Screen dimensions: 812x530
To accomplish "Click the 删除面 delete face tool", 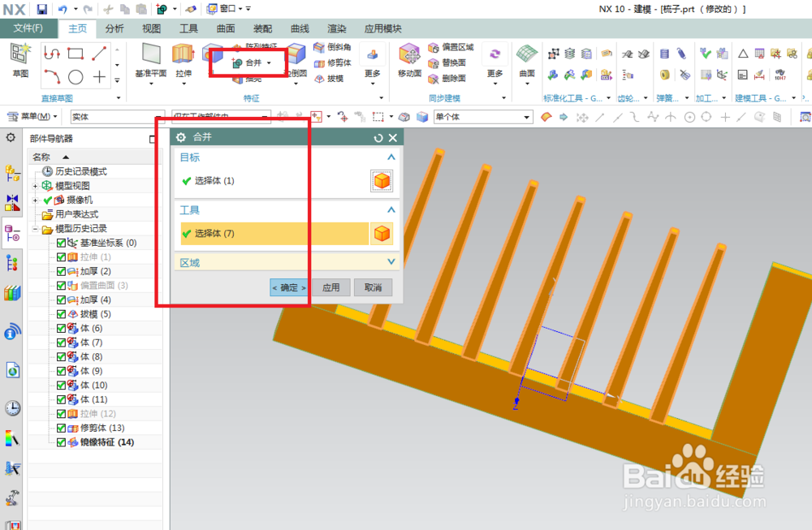I will coord(447,78).
